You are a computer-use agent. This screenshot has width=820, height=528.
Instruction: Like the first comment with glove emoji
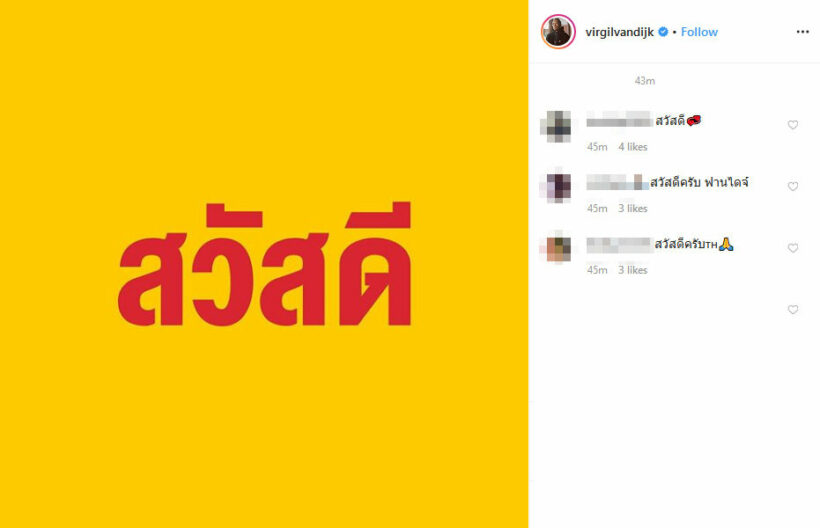[793, 125]
